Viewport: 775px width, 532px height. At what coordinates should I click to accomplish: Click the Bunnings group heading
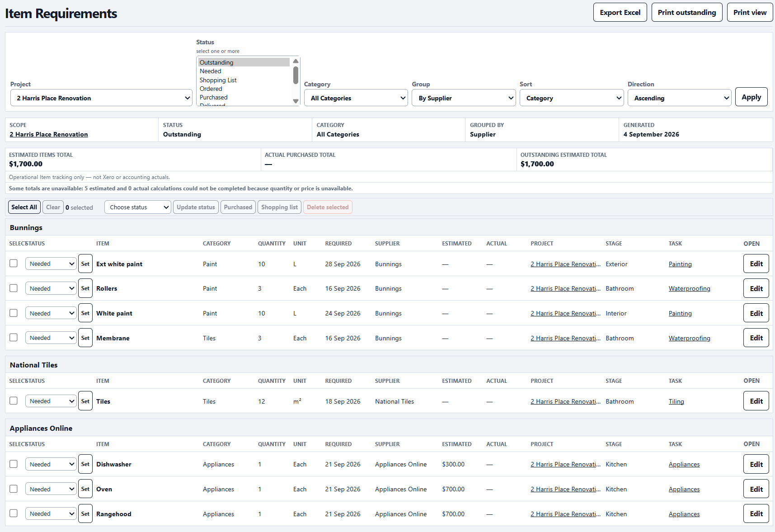click(26, 227)
